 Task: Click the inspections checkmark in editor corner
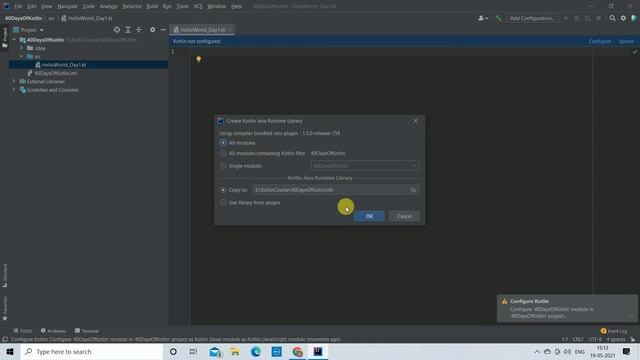[634, 52]
